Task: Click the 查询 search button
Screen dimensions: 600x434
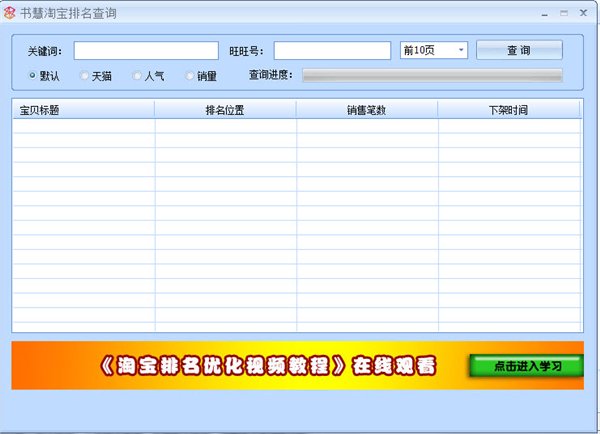Action: (x=519, y=50)
